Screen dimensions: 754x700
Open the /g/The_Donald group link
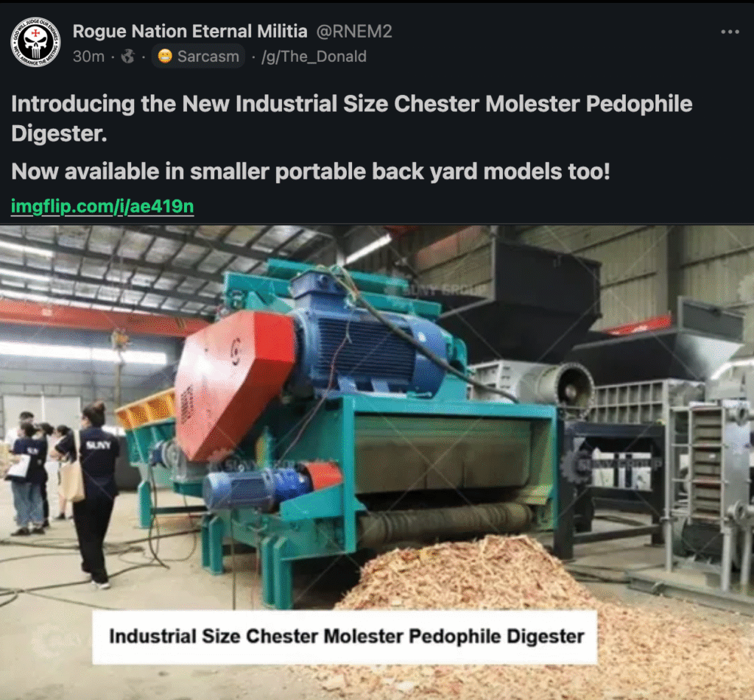point(314,56)
